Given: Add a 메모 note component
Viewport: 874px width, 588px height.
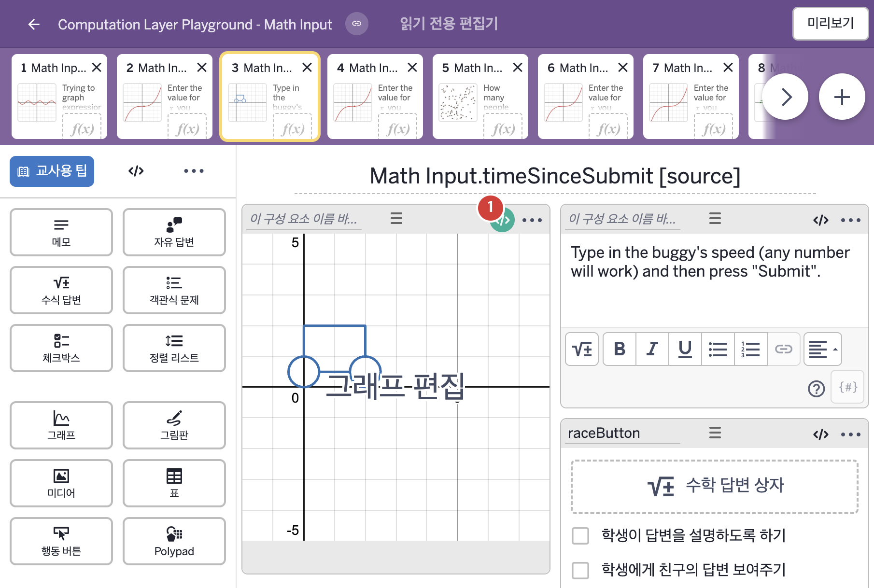Looking at the screenshot, I should [x=61, y=232].
